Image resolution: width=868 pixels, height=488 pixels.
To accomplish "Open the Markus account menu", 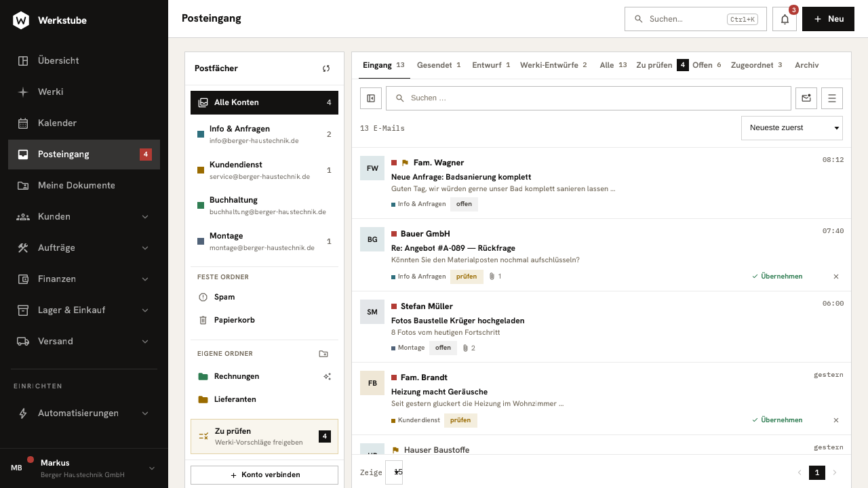I will tap(84, 468).
